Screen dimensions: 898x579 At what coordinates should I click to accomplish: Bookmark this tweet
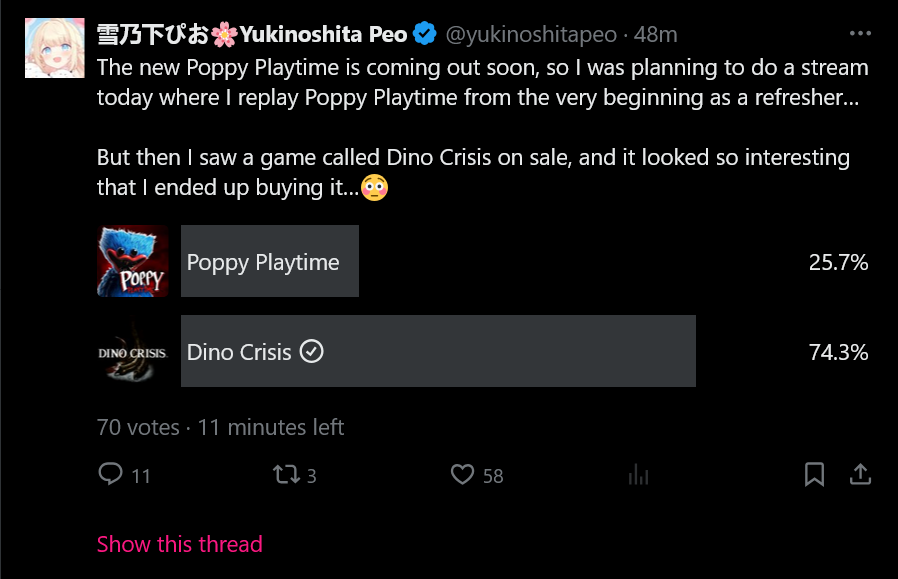[815, 474]
